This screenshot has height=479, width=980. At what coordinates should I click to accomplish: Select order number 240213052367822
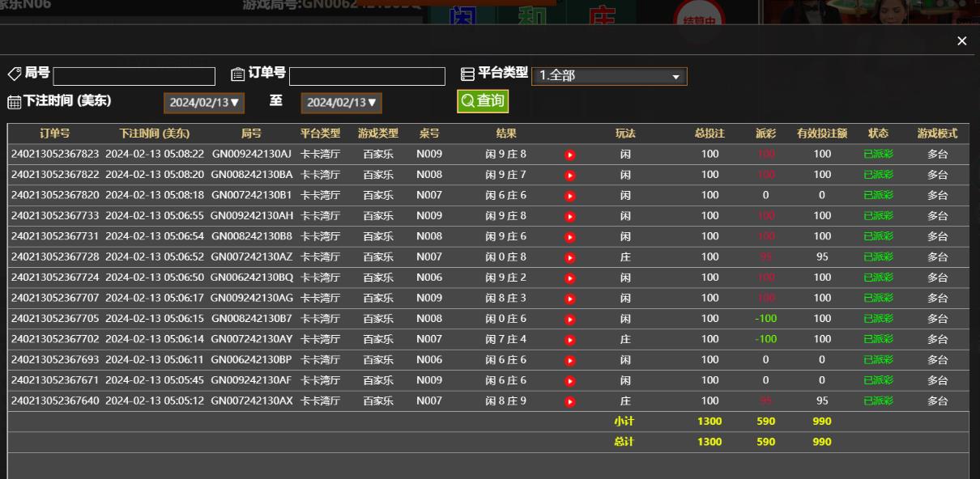[55, 175]
